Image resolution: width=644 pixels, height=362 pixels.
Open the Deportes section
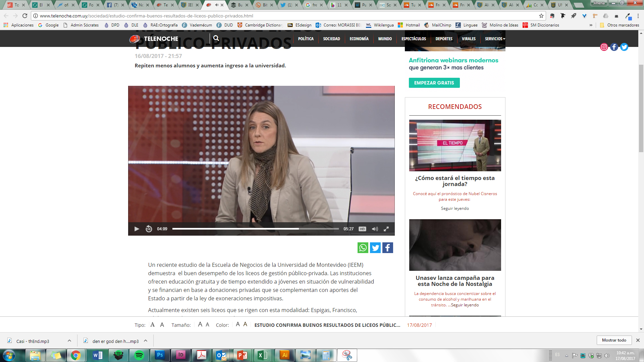click(x=444, y=39)
